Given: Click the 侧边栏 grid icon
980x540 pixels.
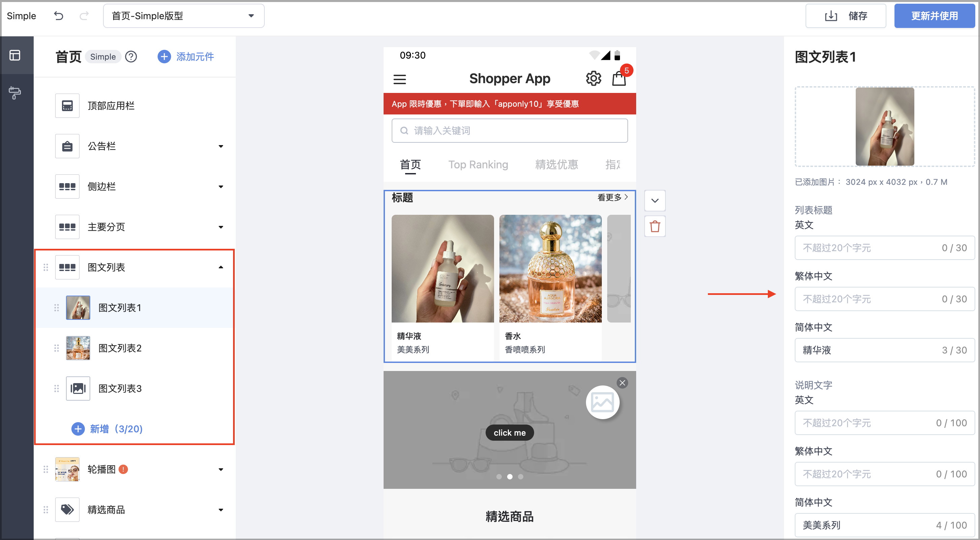Looking at the screenshot, I should pos(67,186).
